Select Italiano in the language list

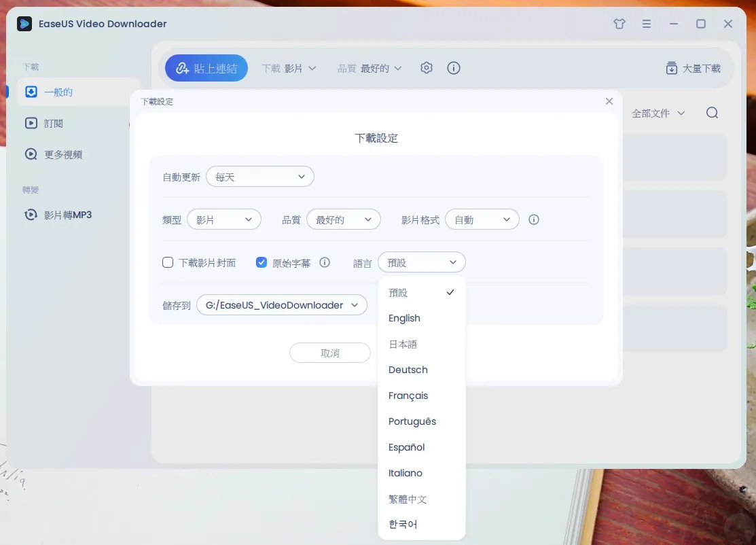422,473
